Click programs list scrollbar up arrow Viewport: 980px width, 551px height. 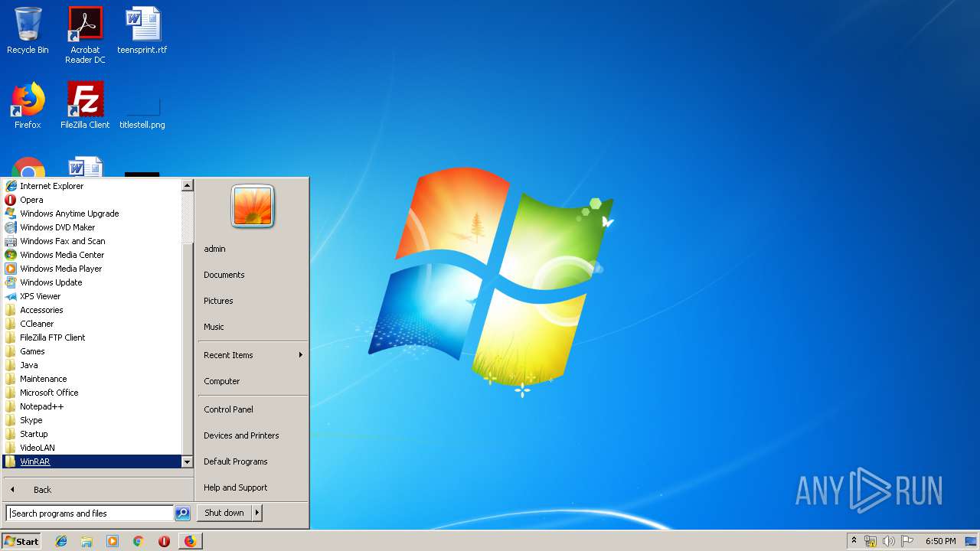[x=187, y=185]
